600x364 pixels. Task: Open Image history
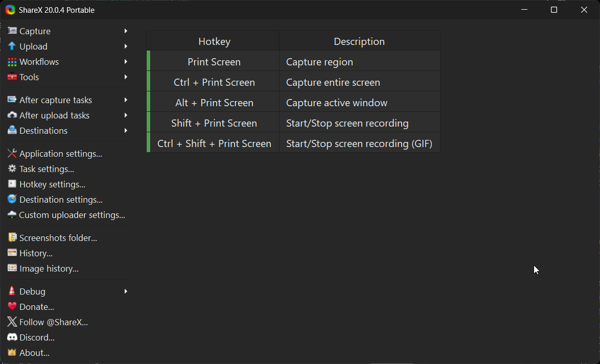68,268
